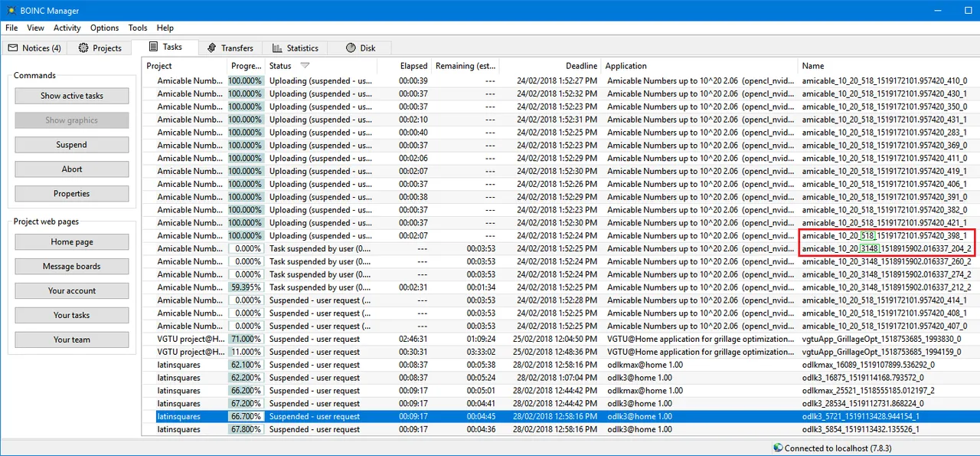Click the elapsed time 02:46:31 cell
The image size is (980, 456).
pyautogui.click(x=413, y=339)
